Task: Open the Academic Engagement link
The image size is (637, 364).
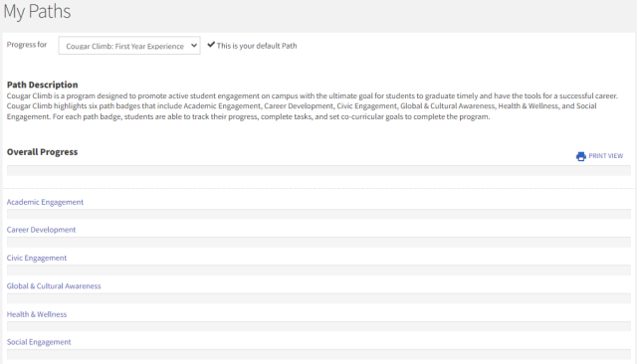Action: pos(45,202)
